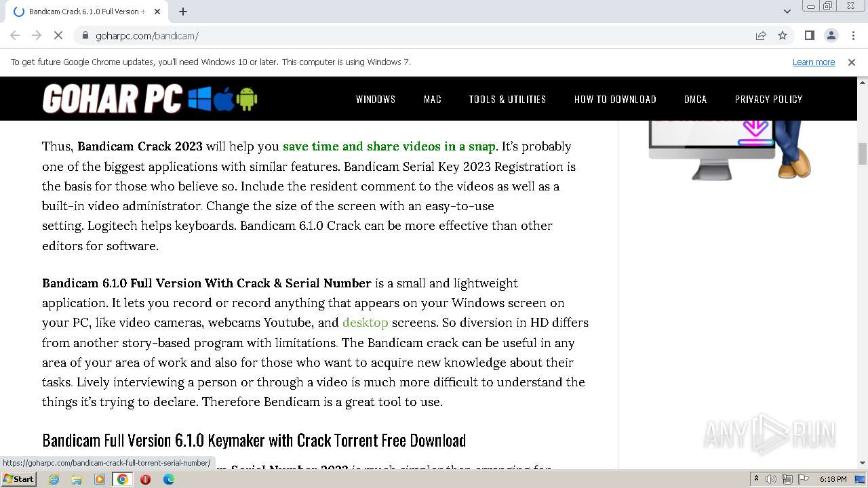Open Action Center flag tray icon
This screenshot has height=488, width=868.
tap(803, 479)
